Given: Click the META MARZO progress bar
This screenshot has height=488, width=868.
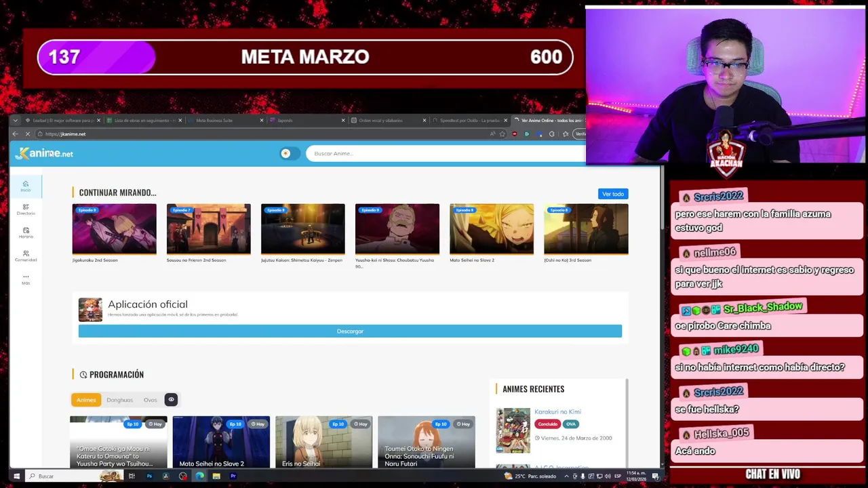Looking at the screenshot, I should (305, 57).
